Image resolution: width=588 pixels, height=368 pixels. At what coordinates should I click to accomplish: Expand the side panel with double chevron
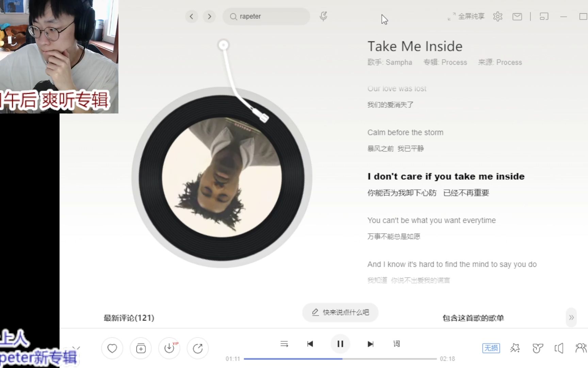pos(571,318)
